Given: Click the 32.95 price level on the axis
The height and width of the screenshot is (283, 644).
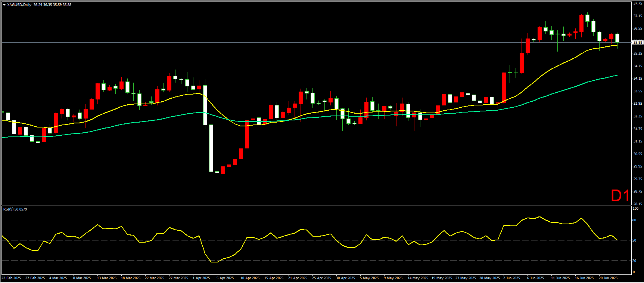Looking at the screenshot, I should click(638, 104).
